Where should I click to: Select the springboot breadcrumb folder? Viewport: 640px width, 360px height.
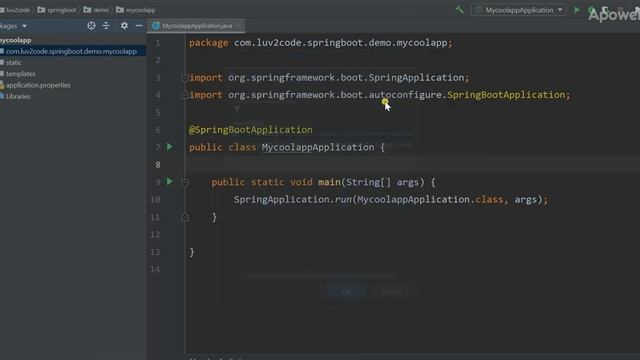(57, 10)
